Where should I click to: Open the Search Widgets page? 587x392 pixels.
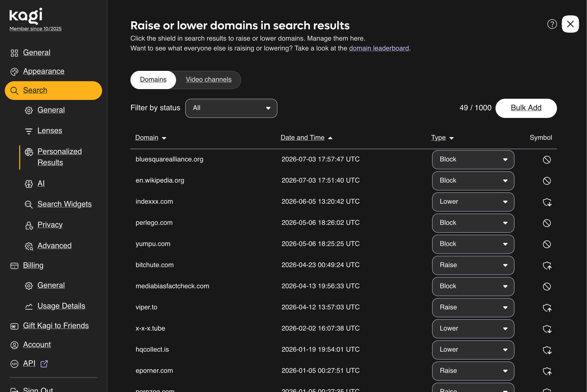(65, 204)
